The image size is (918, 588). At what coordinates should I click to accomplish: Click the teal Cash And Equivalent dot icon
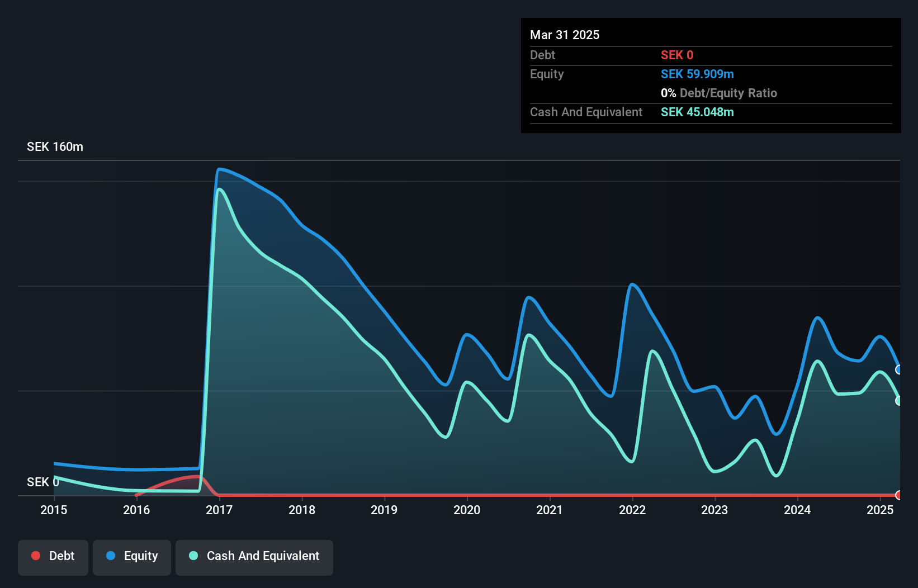(x=192, y=556)
